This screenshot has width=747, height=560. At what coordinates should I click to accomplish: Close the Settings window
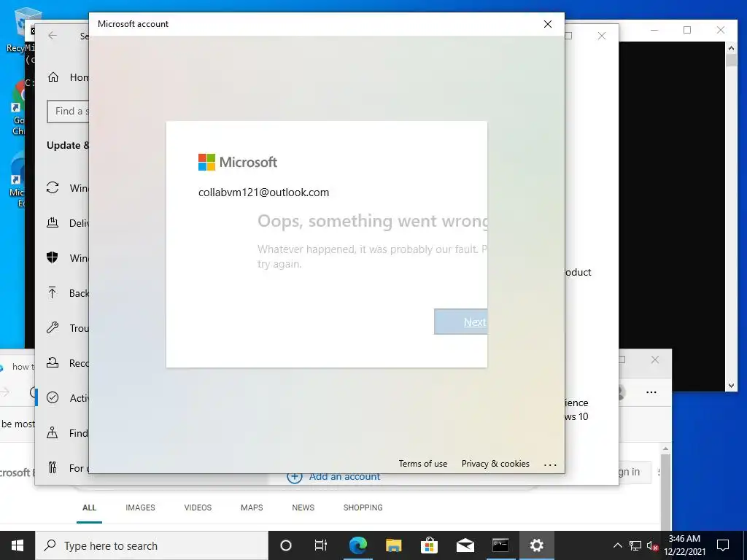pyautogui.click(x=602, y=36)
